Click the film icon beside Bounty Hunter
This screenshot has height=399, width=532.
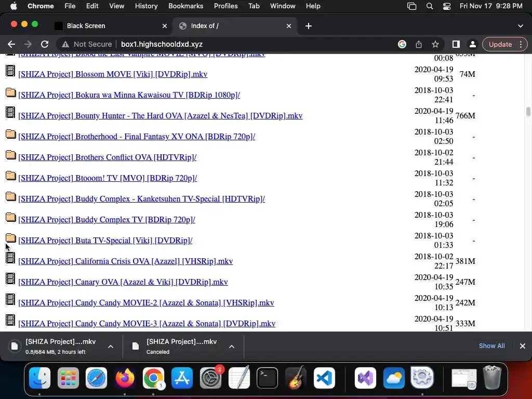tap(10, 112)
